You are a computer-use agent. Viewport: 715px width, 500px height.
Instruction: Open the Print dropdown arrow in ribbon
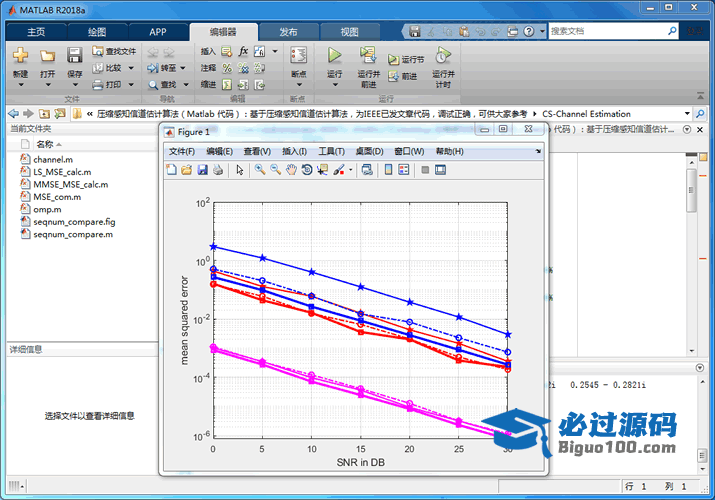pyautogui.click(x=131, y=84)
